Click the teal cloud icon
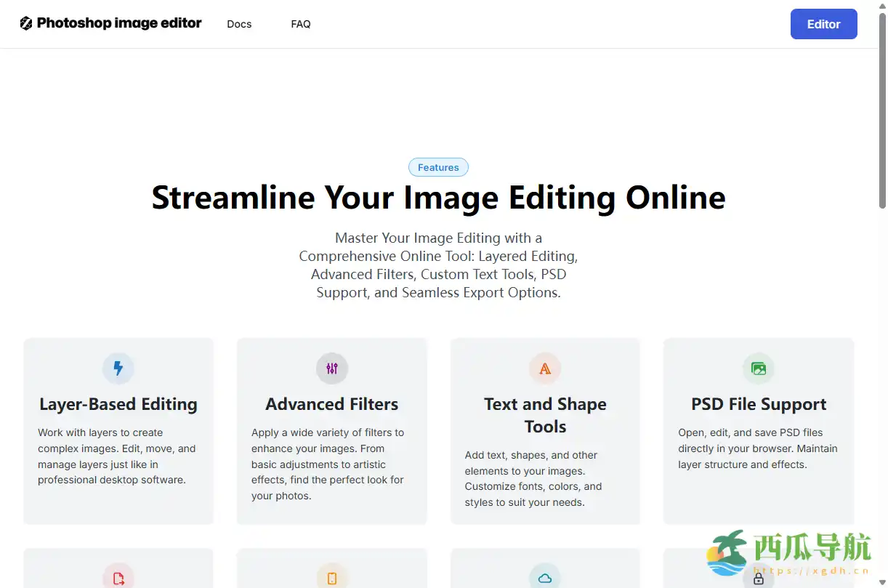 tap(545, 579)
